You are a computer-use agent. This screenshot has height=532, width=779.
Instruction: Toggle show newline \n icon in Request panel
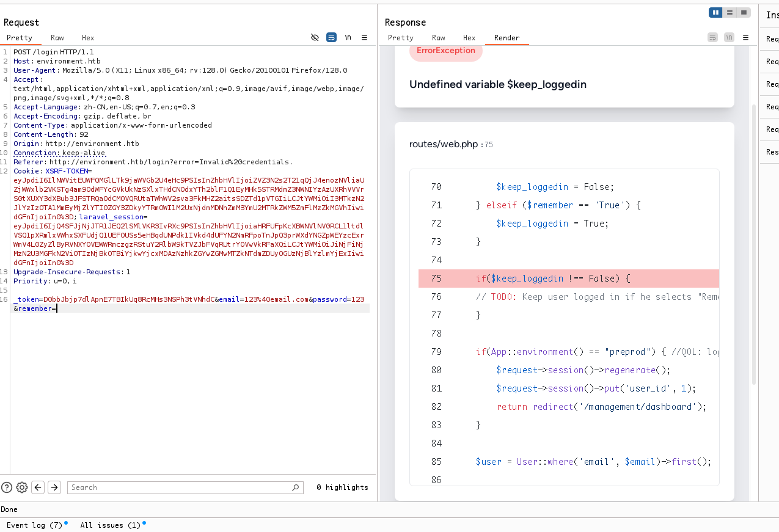coord(348,37)
